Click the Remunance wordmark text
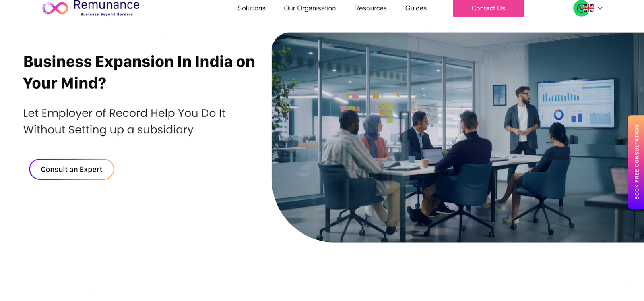 [x=107, y=5]
